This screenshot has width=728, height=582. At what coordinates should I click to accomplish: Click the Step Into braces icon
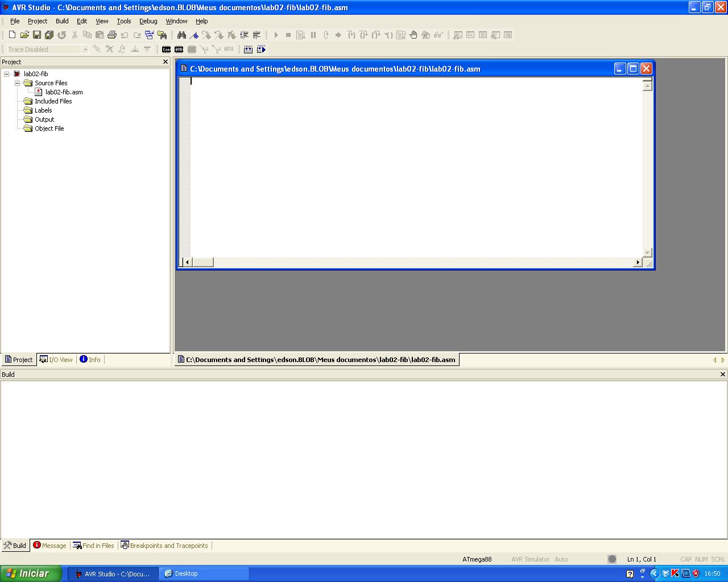(x=351, y=35)
